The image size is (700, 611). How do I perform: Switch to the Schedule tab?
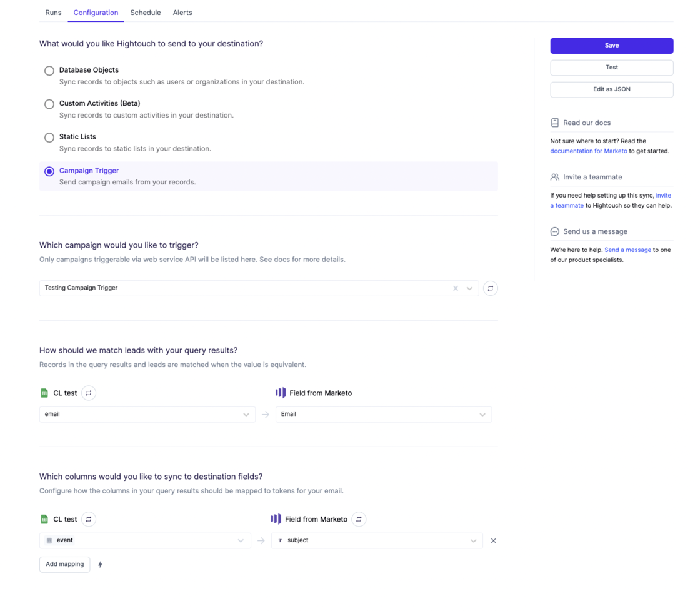[x=145, y=13]
